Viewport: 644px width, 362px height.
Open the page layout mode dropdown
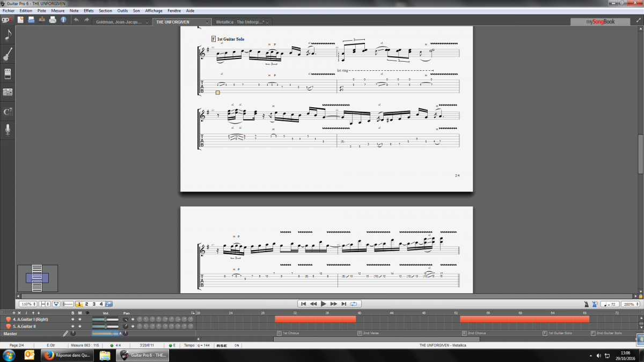point(45,304)
